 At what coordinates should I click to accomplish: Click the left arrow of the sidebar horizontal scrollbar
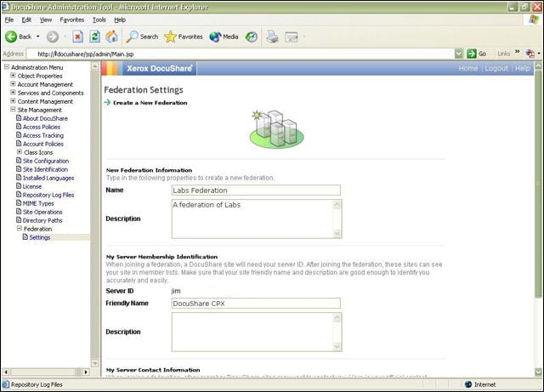(x=6, y=372)
